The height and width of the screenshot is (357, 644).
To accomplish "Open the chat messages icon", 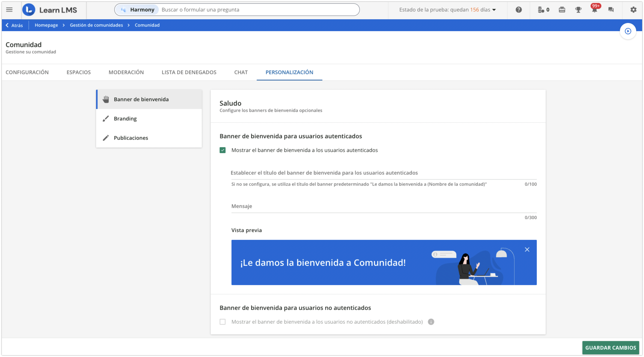I will point(611,10).
